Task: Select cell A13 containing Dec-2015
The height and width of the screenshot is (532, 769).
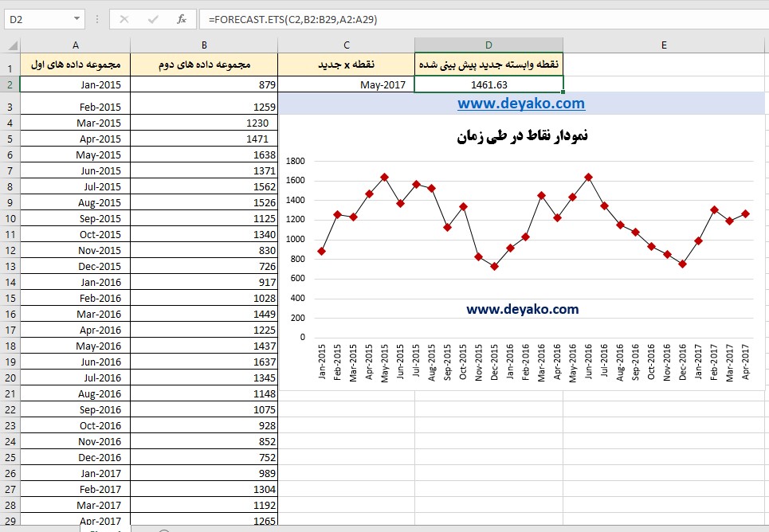Action: [x=76, y=266]
